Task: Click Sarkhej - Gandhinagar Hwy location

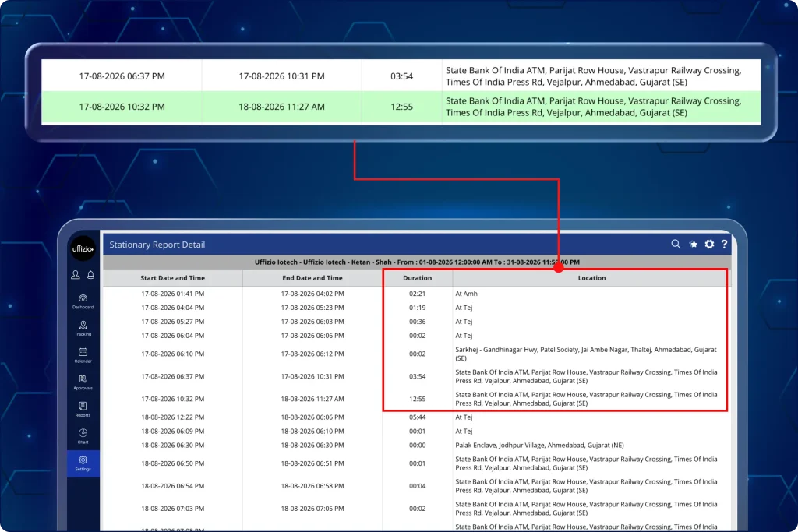Action: [x=586, y=354]
